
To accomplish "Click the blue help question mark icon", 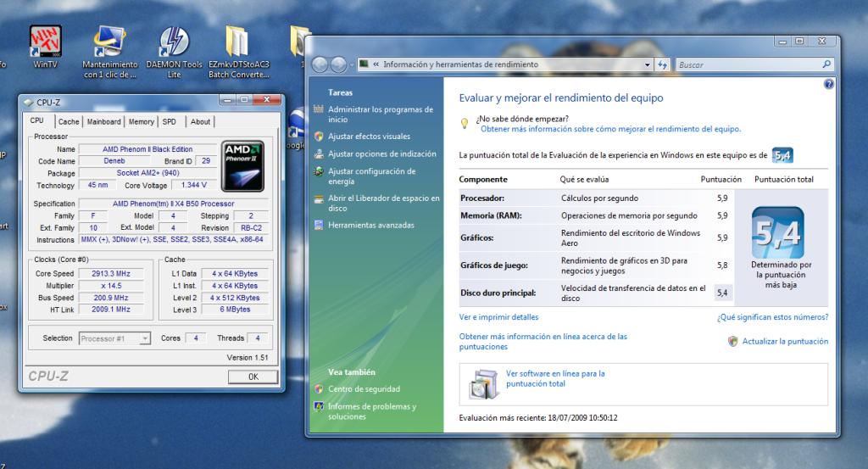I will coord(828,84).
